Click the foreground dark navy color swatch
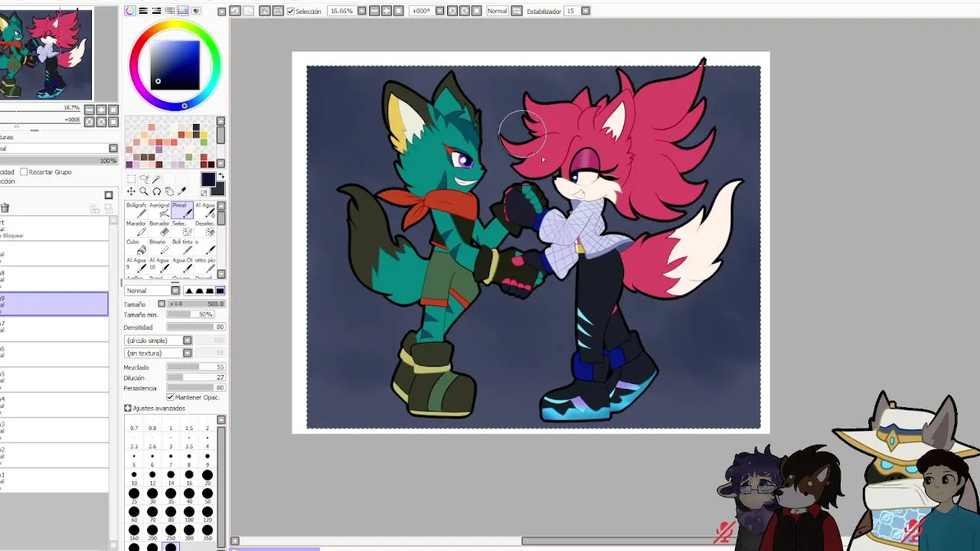 (x=208, y=179)
